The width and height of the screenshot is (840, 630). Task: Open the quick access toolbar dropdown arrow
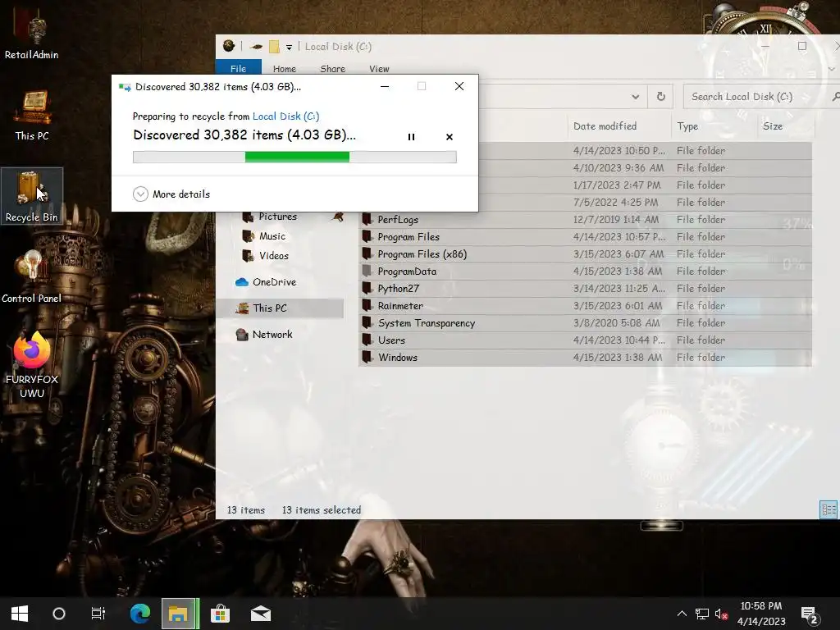pos(289,47)
